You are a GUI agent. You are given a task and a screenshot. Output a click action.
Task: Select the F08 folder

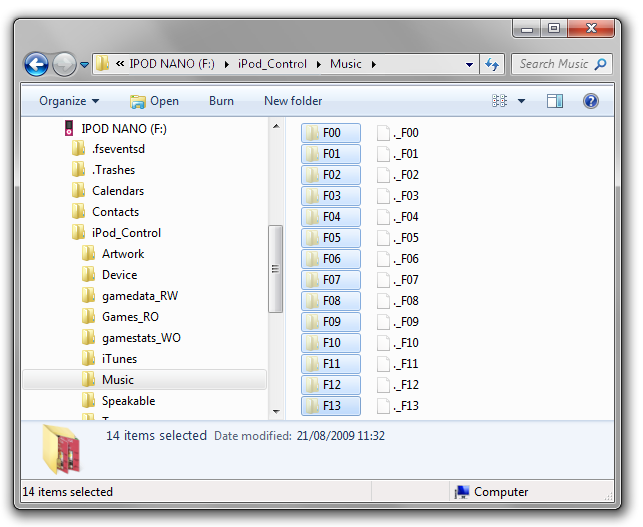point(331,301)
